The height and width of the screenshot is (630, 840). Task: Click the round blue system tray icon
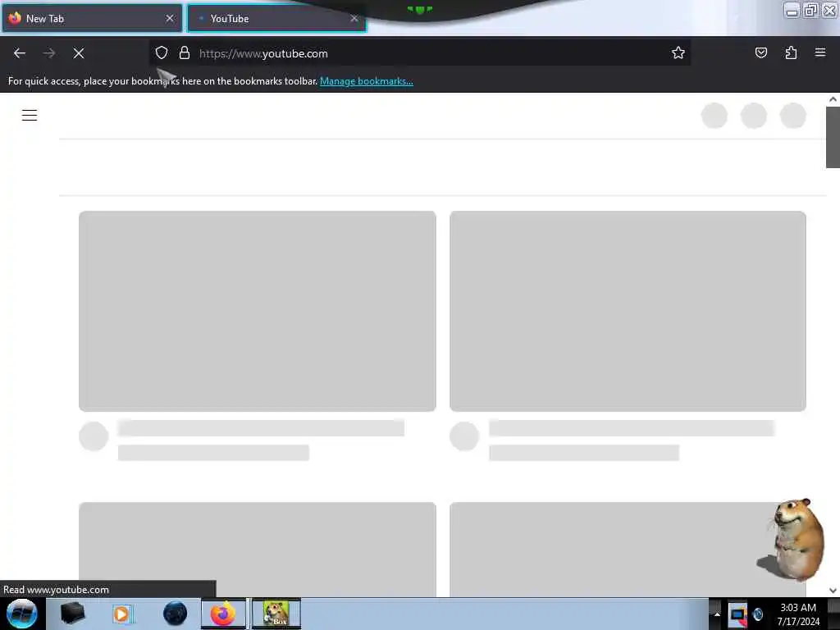[x=758, y=614]
